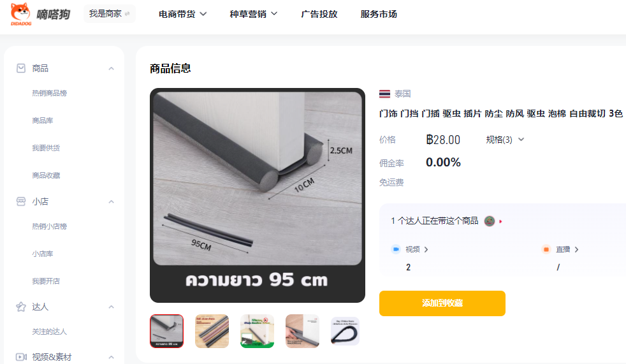The width and height of the screenshot is (626, 364).
Task: Click the 小店 shop sidebar icon
Action: pyautogui.click(x=21, y=201)
